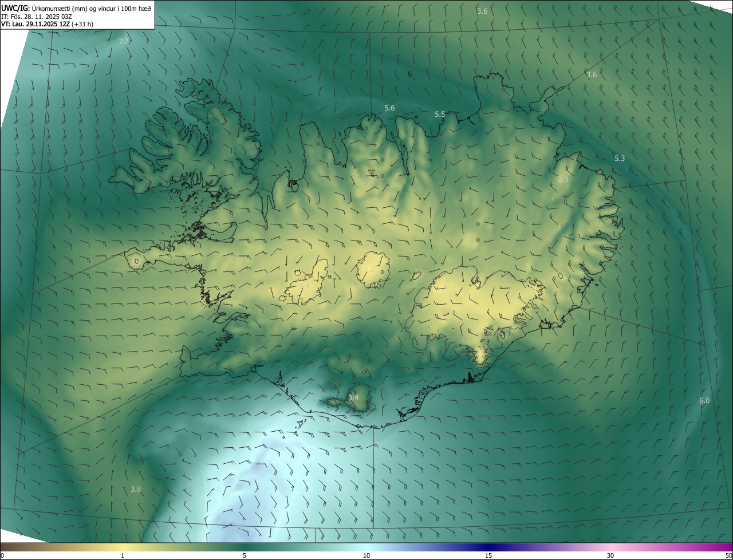Click the 7.7 precipitable water value label

(x=124, y=42)
